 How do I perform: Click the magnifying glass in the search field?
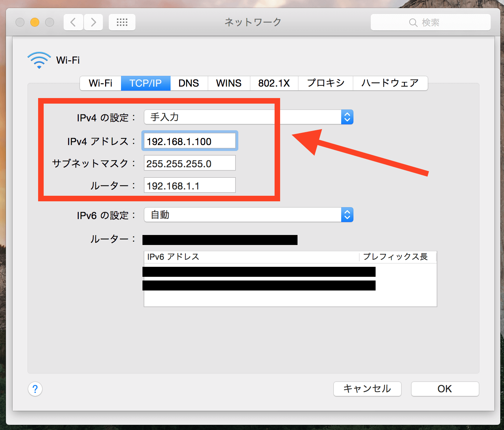413,22
